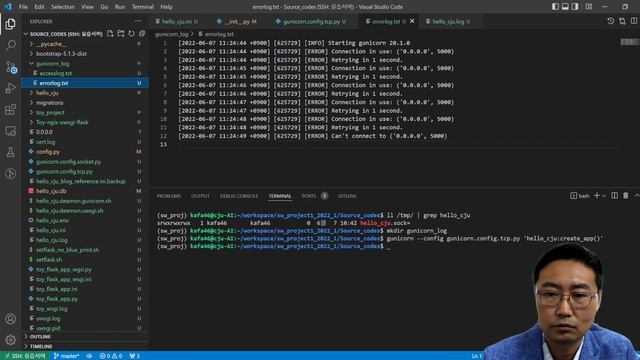
Task: Open the File menu
Action: pyautogui.click(x=23, y=7)
